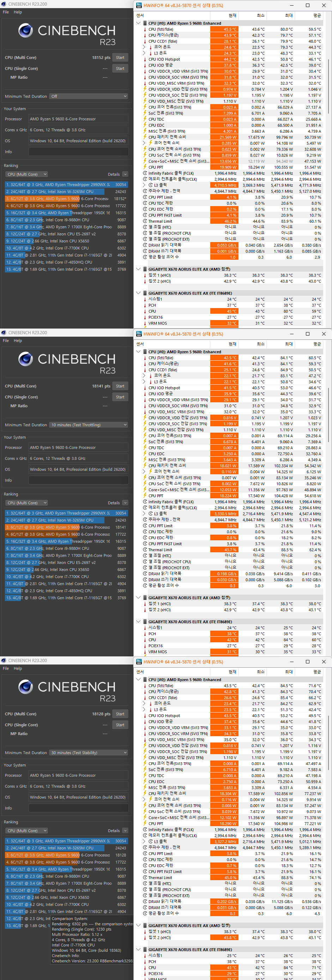Image resolution: width=332 pixels, height=980 pixels.
Task: Click Info field in 18152 pts Cinebench window
Action: click(x=78, y=152)
